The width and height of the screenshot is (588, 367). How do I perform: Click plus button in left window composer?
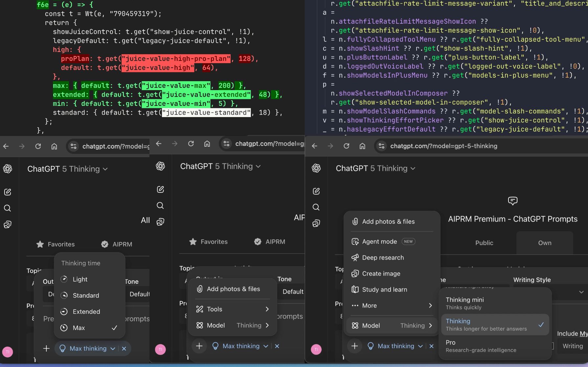pyautogui.click(x=46, y=349)
